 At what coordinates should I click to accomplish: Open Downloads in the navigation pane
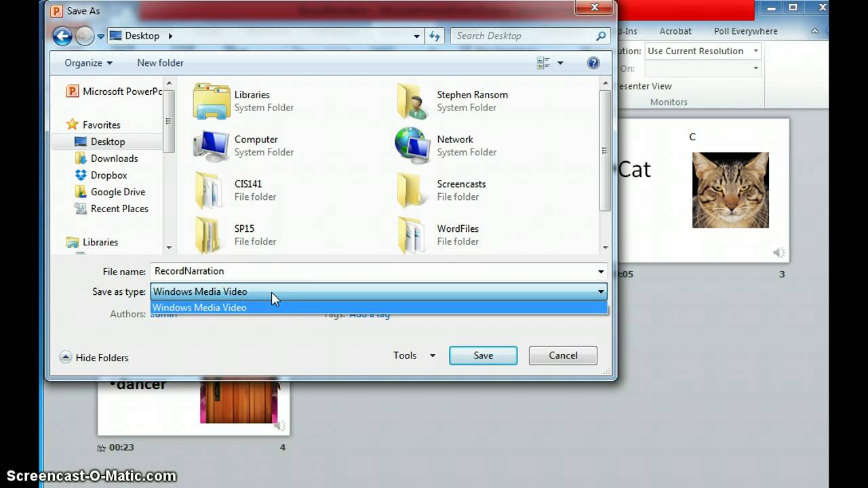[x=106, y=158]
